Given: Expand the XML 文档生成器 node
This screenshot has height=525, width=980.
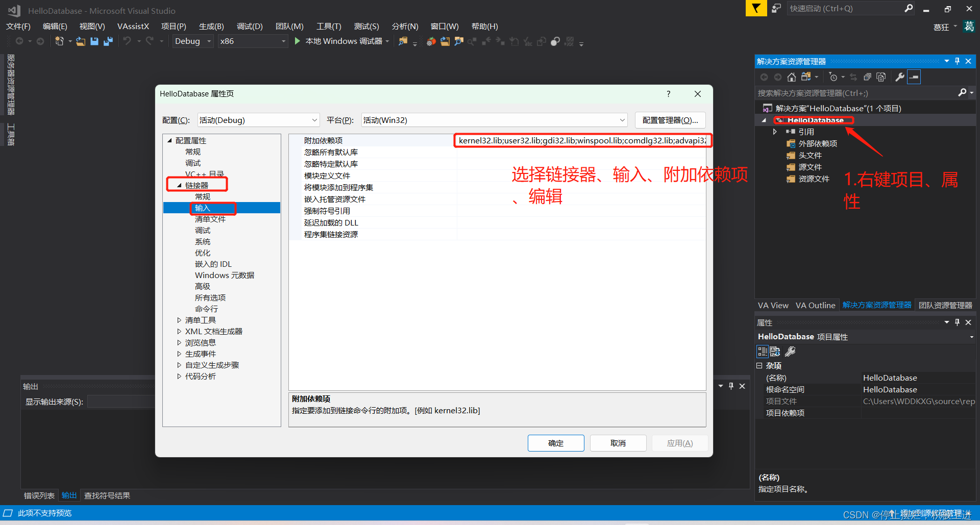Looking at the screenshot, I should coord(179,331).
